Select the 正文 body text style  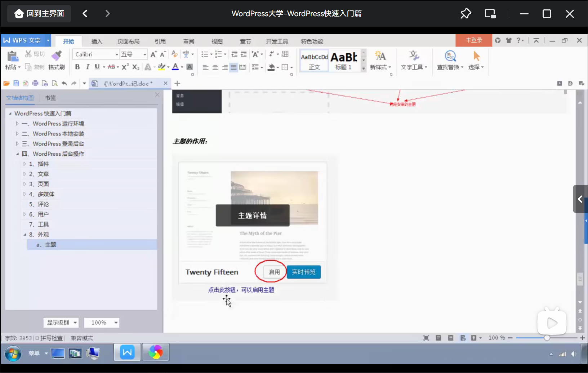[x=314, y=61]
